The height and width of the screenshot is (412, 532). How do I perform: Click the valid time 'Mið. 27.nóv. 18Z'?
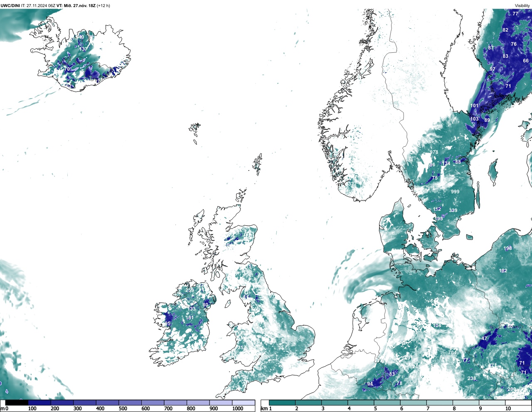tap(79, 5)
